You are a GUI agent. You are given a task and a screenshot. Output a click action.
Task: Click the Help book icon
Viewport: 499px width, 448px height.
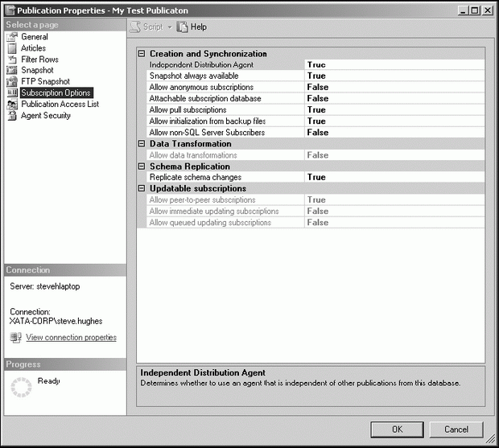pyautogui.click(x=183, y=27)
